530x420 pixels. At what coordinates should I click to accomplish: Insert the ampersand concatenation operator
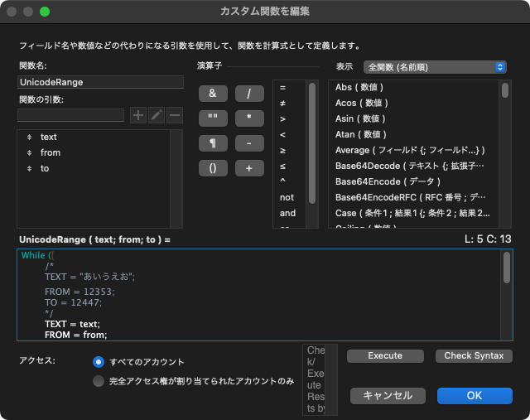coord(213,94)
